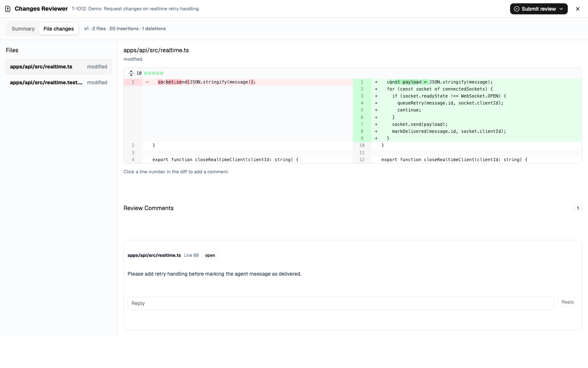Click added line number 7 in diff
The image size is (588, 368).
(362, 124)
